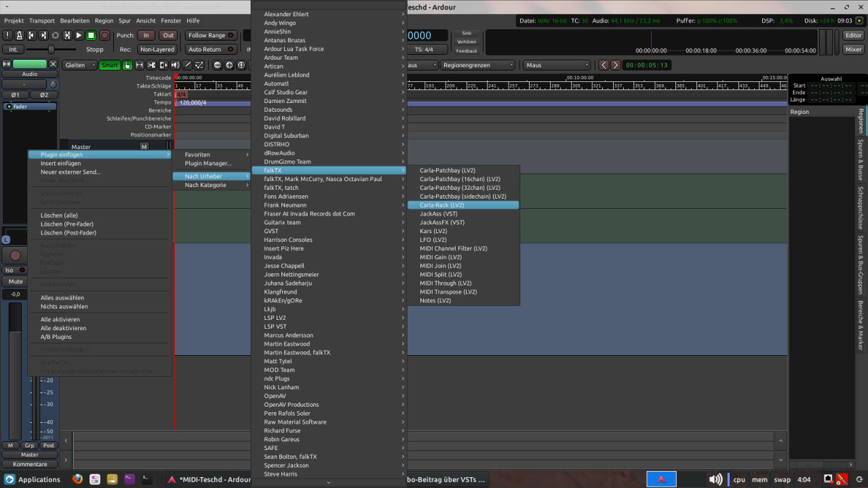Select the grab hand tool
The image size is (868, 488).
click(x=127, y=65)
